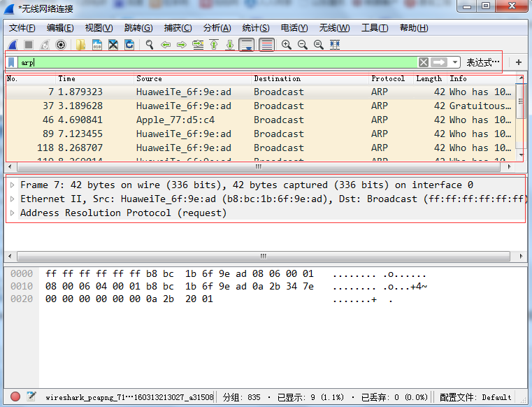Viewport: 532px width, 407px height.
Task: Select packet 118 at time 8.268707
Action: (x=261, y=148)
